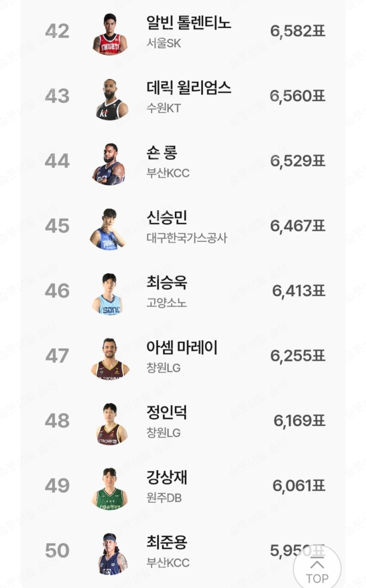Tap the 6,255표 vote count
366x588 pixels.
298,356
